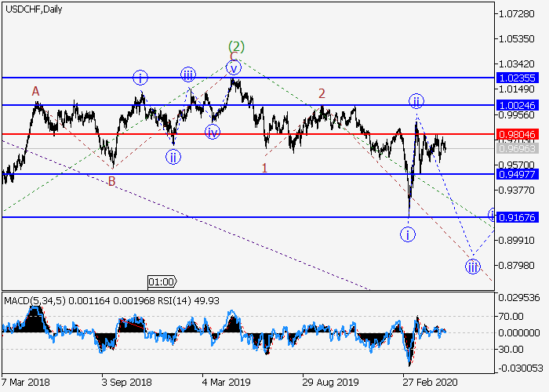The image size is (549, 392).
Task: Select the circled v wave marker
Action: coord(232,67)
